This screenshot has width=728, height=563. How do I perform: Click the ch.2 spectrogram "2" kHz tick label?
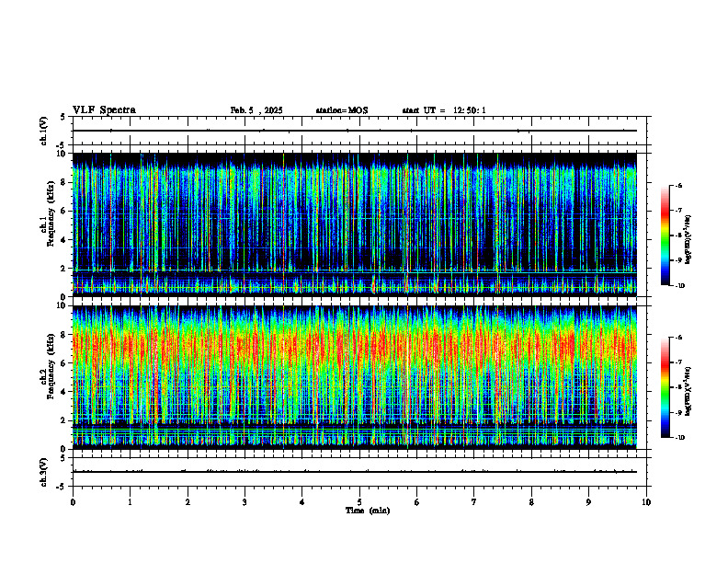(x=64, y=420)
